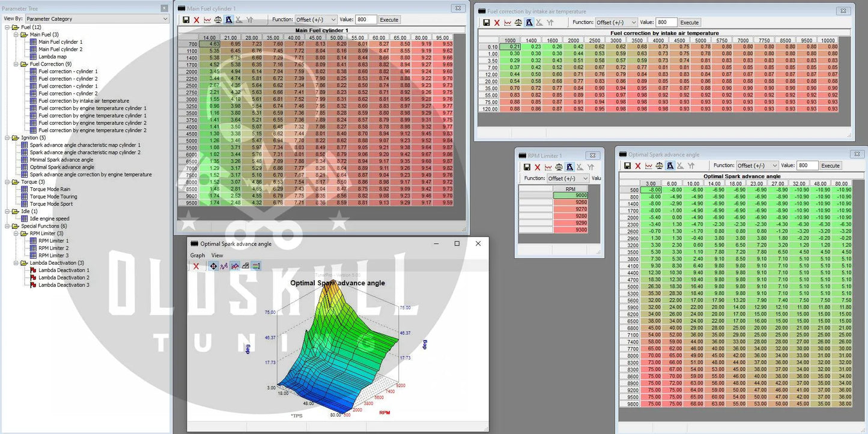Click the folder icon beside Fuel (12)
This screenshot has height=434, width=868.
(x=16, y=28)
